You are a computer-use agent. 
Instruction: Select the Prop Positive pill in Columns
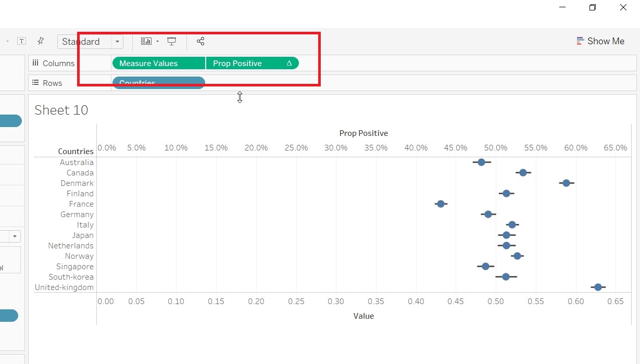tap(245, 63)
